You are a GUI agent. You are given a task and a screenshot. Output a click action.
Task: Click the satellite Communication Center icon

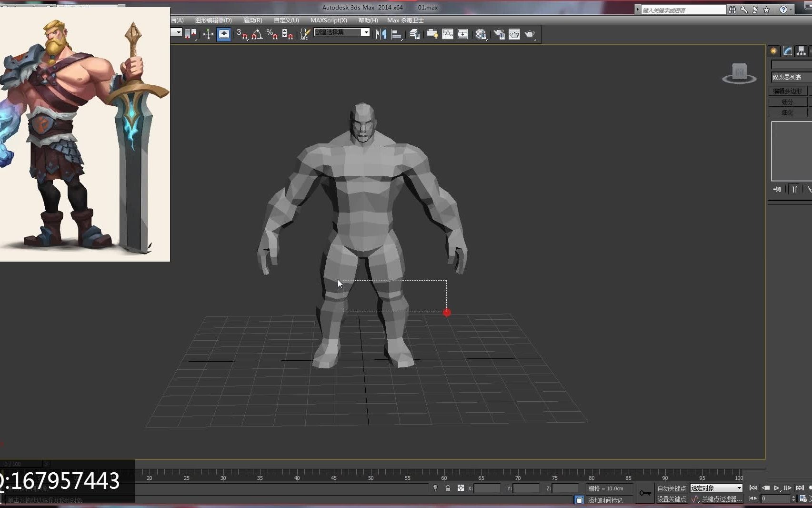[755, 10]
